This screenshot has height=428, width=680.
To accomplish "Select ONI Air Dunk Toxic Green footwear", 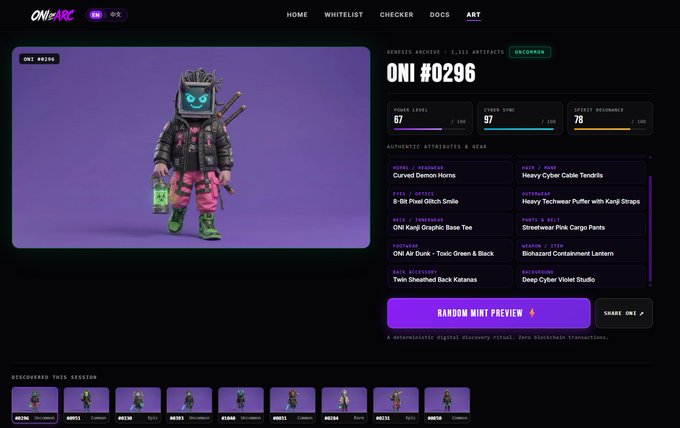I will (x=450, y=250).
